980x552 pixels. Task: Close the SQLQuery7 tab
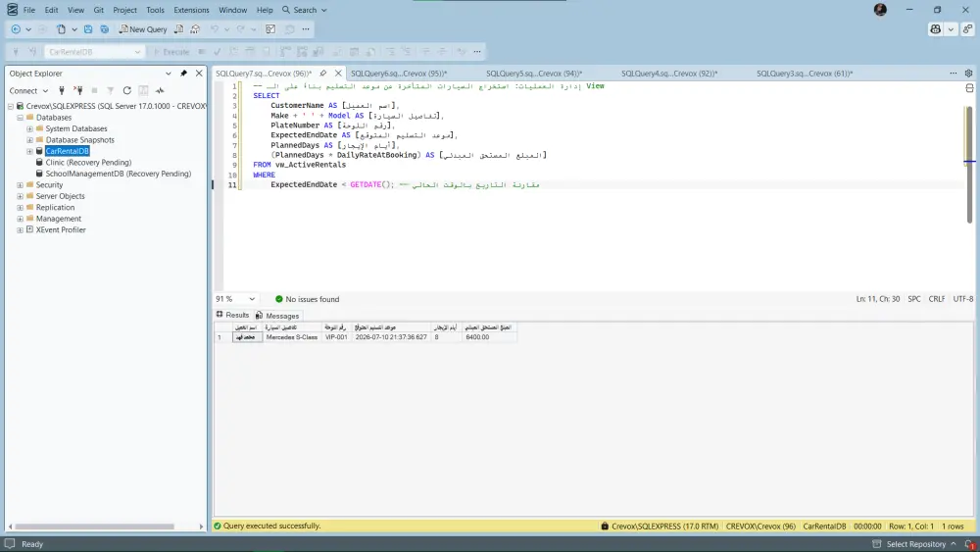point(338,74)
